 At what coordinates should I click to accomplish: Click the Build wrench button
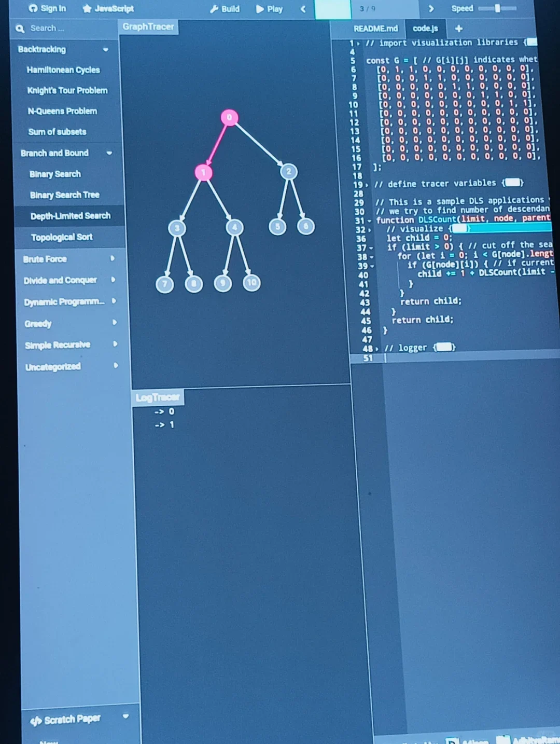225,9
